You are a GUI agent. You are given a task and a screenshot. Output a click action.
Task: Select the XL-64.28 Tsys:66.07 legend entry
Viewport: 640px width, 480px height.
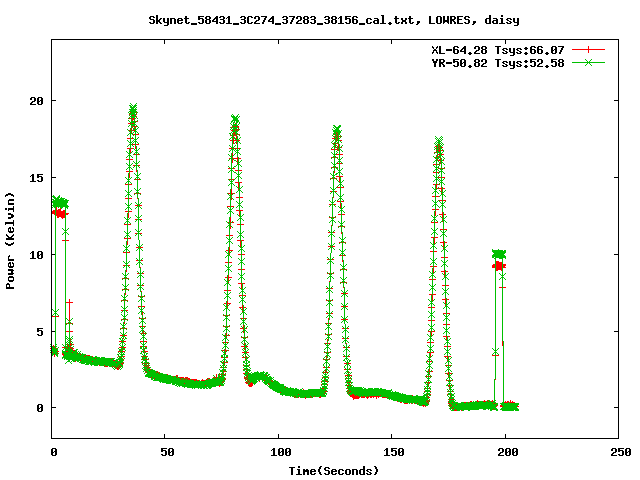click(498, 50)
